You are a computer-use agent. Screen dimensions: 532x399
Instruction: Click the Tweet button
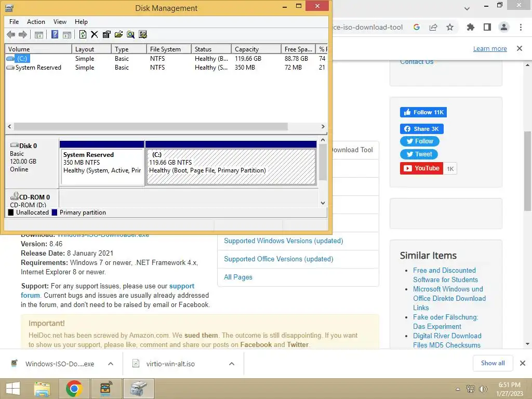point(419,154)
